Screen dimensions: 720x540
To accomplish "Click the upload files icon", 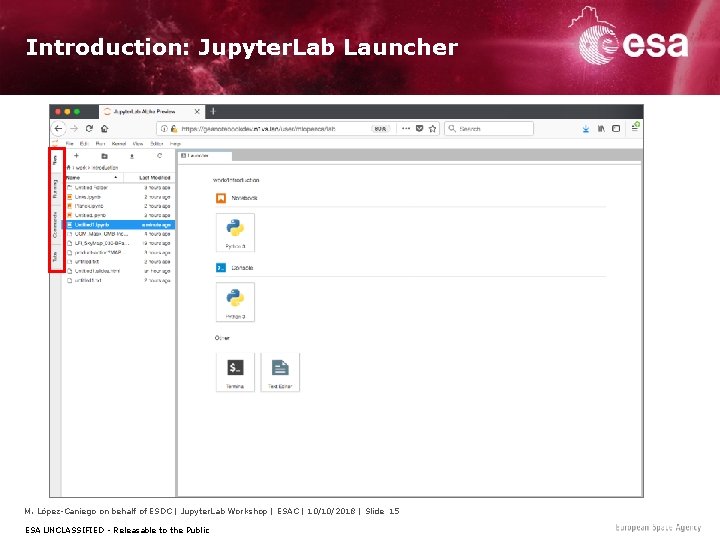I will pos(132,156).
